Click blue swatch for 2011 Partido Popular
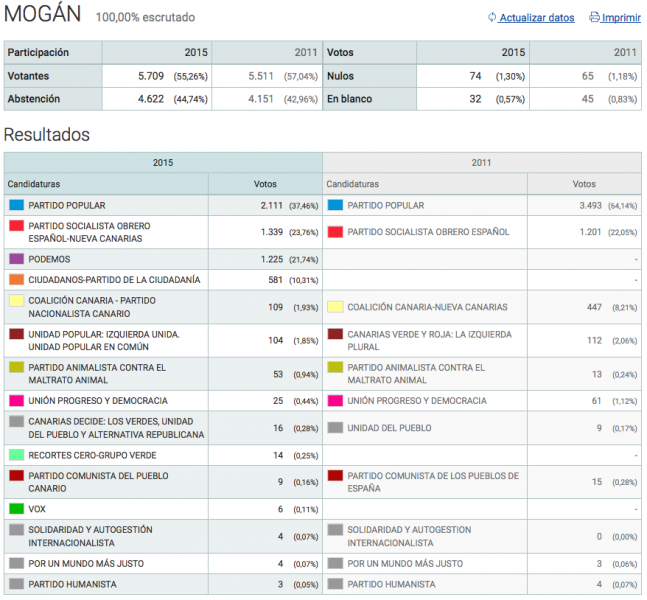Image resolution: width=647 pixels, height=600 pixels. click(x=335, y=205)
